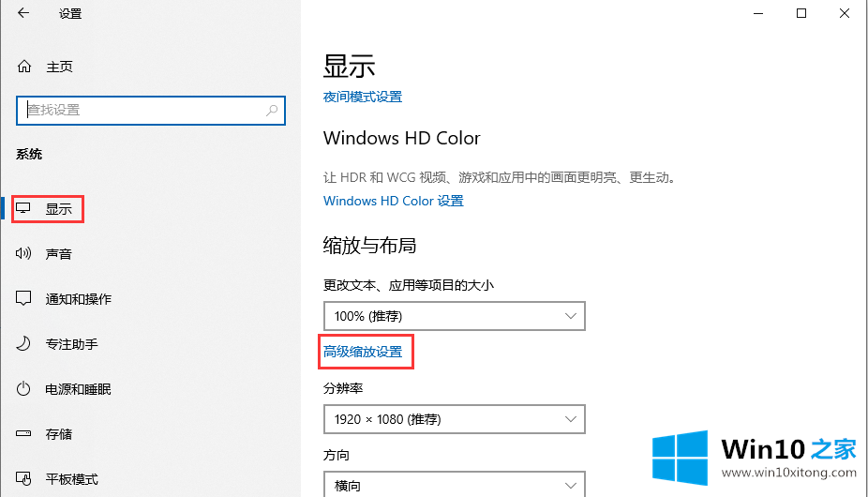Open the Power and sleep (电源和睡眠) icon
The image size is (868, 497).
click(25, 389)
